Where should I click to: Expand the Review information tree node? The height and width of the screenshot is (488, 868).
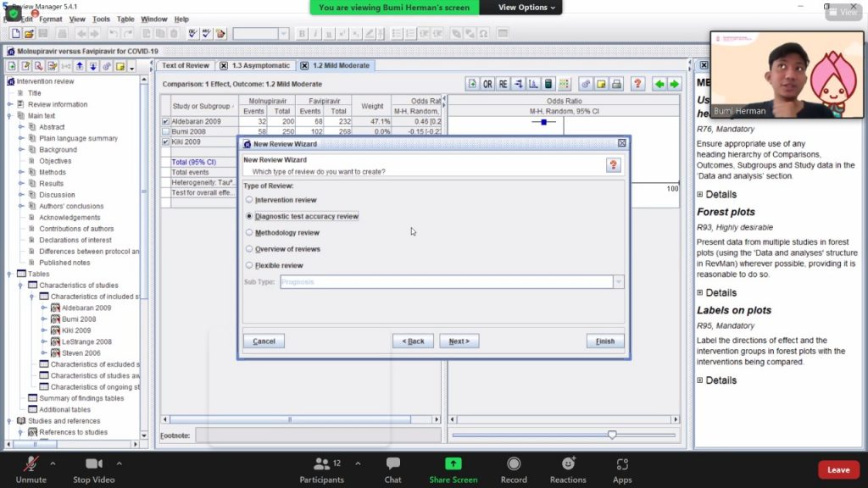pyautogui.click(x=9, y=104)
